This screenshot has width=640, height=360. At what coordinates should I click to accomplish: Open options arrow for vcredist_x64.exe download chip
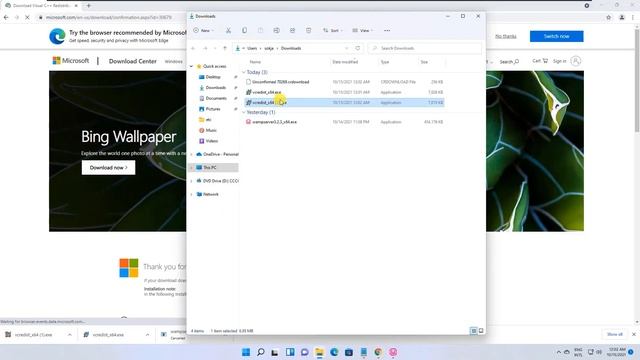click(147, 335)
